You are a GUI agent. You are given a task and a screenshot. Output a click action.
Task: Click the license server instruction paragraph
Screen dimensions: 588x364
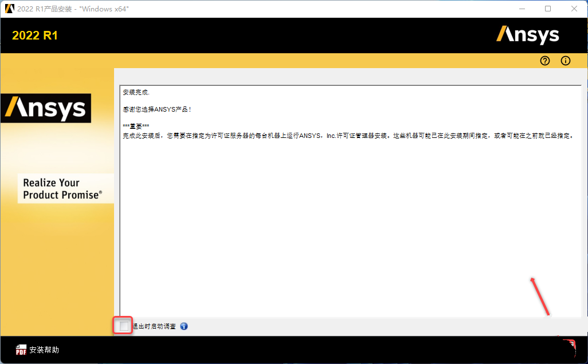click(348, 136)
